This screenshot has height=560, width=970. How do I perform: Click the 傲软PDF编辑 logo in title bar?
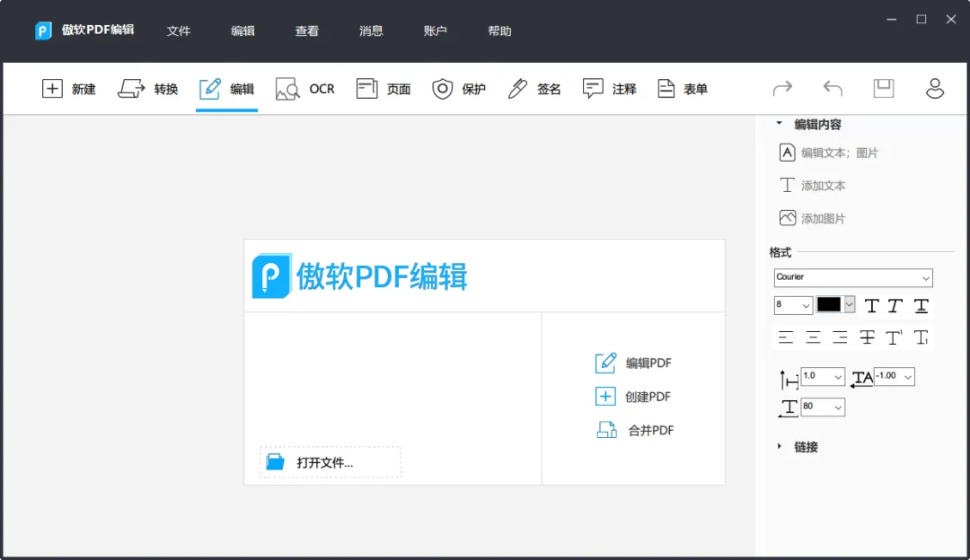(43, 31)
